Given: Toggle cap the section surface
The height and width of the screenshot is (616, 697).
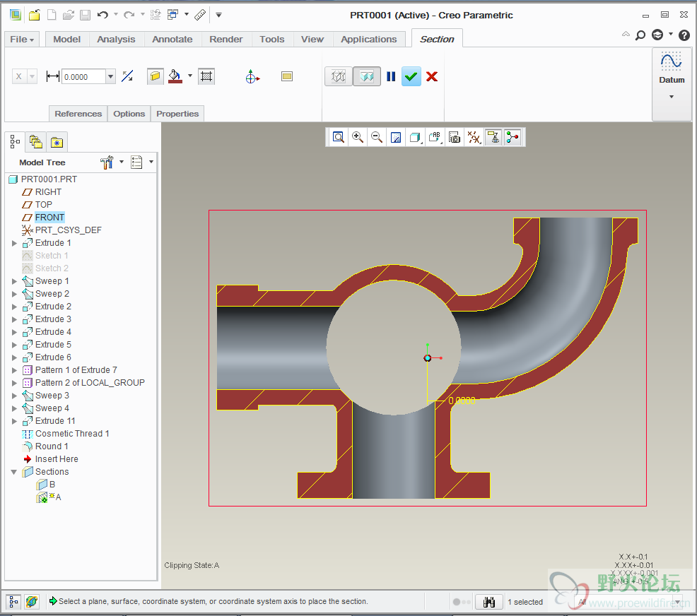Looking at the screenshot, I should 155,76.
